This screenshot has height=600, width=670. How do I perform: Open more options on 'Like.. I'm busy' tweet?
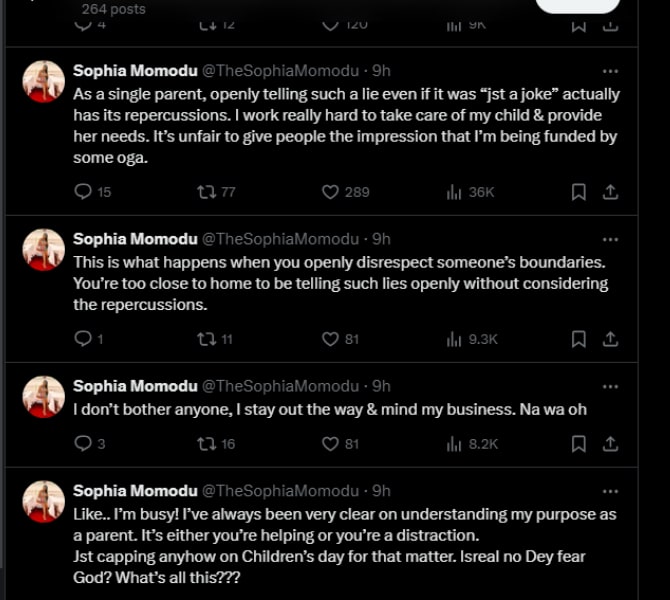tap(610, 491)
